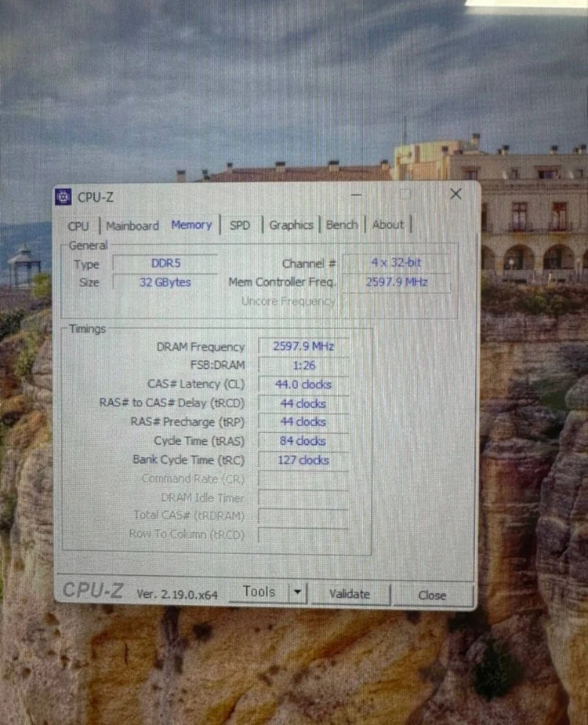Select the tRCD 44 clocks value
Screen dimensions: 588x725
(x=303, y=403)
